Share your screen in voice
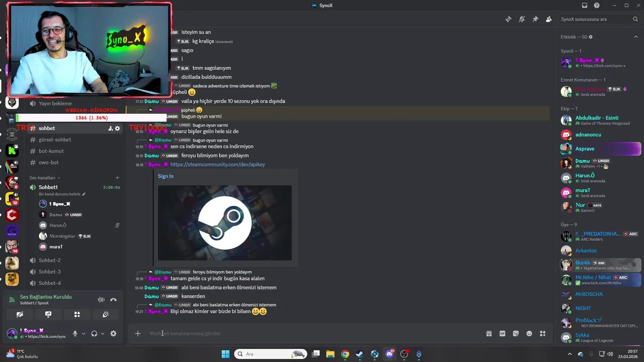The width and height of the screenshot is (644, 362). click(x=48, y=314)
